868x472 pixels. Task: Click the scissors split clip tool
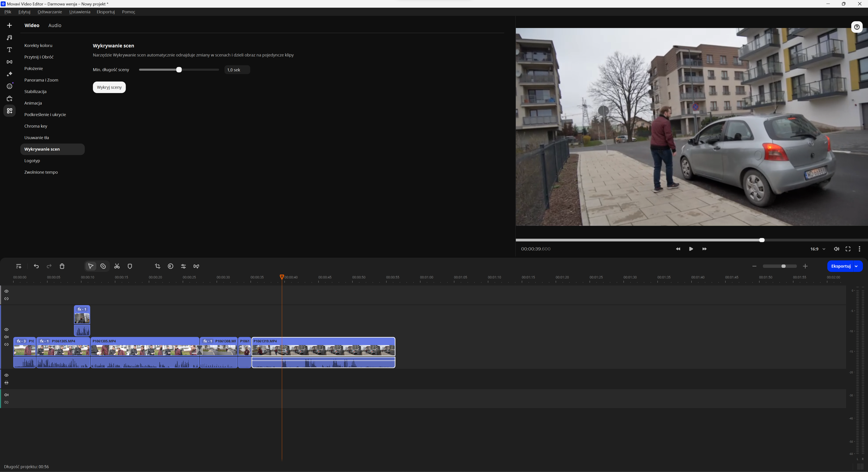click(x=117, y=266)
